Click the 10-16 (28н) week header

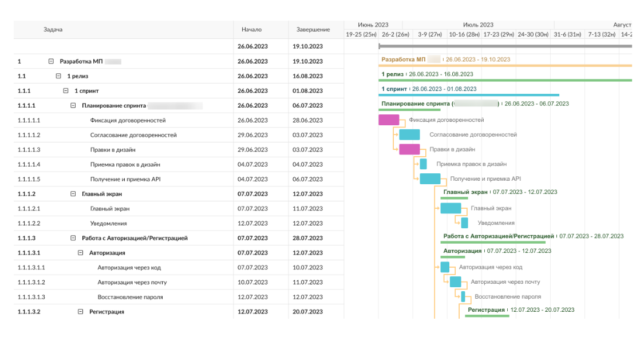464,35
